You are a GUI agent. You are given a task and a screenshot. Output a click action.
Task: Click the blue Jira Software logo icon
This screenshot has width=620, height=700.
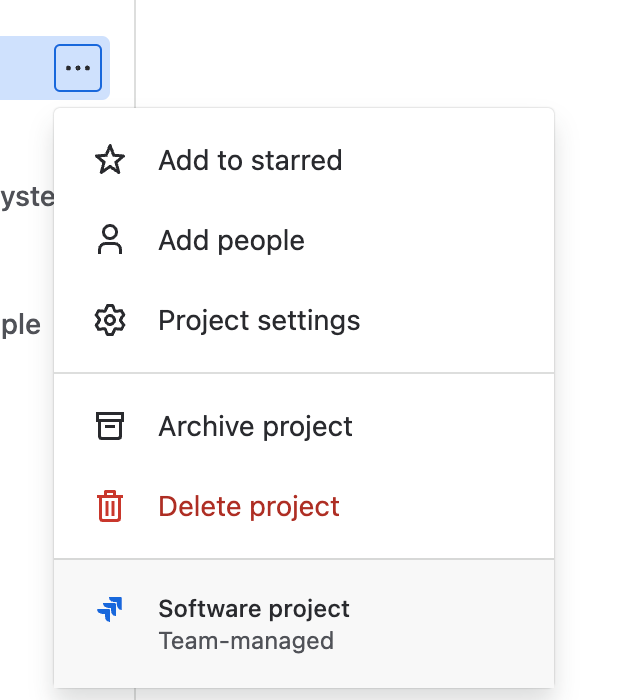(x=109, y=609)
